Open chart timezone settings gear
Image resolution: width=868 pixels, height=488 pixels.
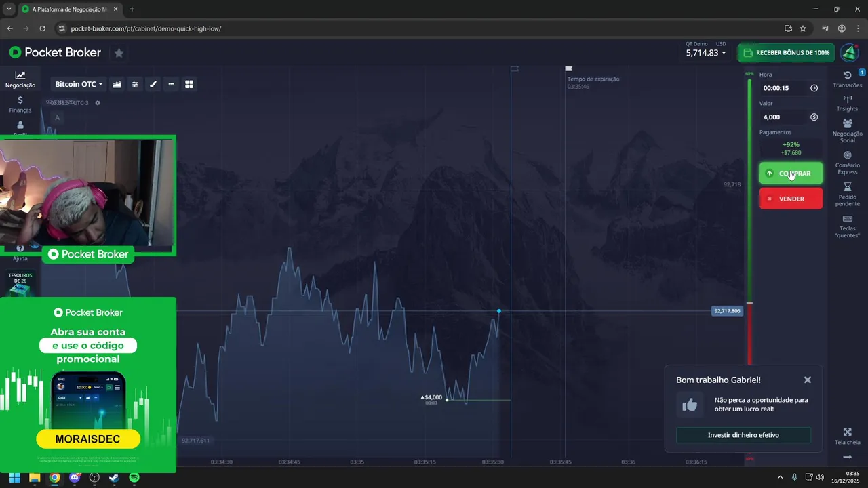coord(98,103)
